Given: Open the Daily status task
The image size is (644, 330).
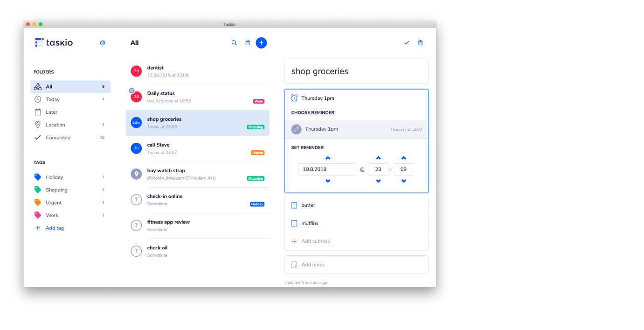Looking at the screenshot, I should point(198,97).
